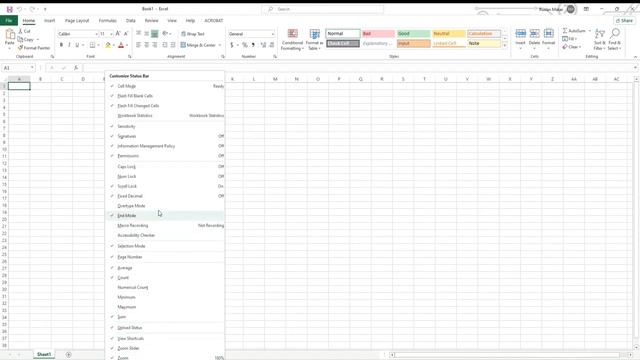Enable Numerical Count option

pyautogui.click(x=165, y=287)
